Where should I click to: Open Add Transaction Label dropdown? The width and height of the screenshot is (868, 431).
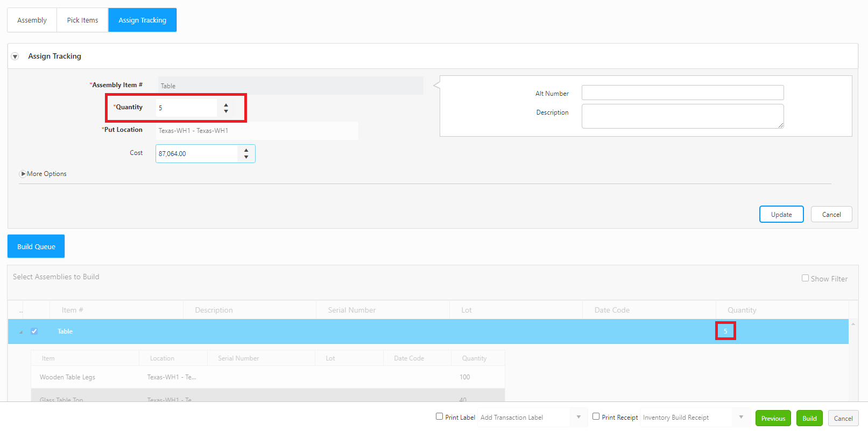[x=578, y=418]
